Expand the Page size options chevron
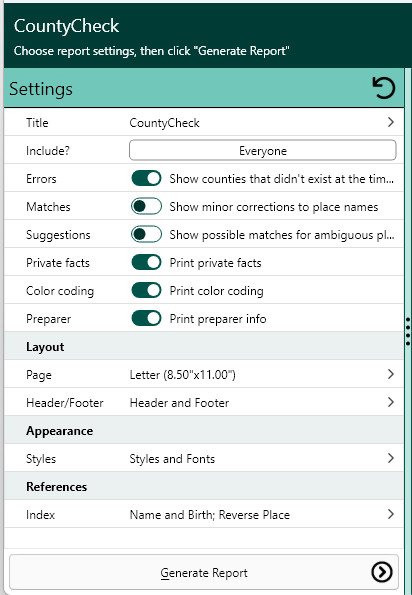This screenshot has width=412, height=595. 391,374
